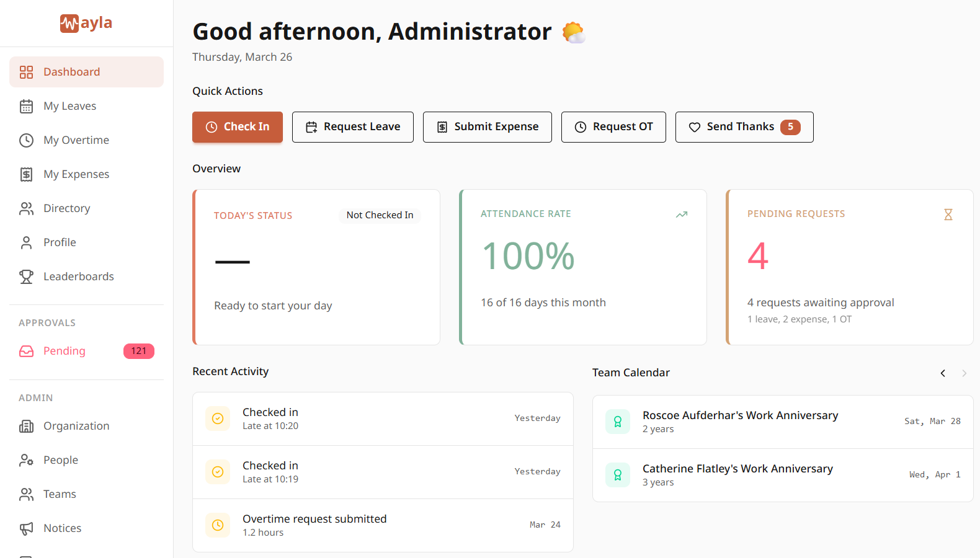Open the People admin page
Viewport: 980px width, 558px height.
pyautogui.click(x=86, y=460)
